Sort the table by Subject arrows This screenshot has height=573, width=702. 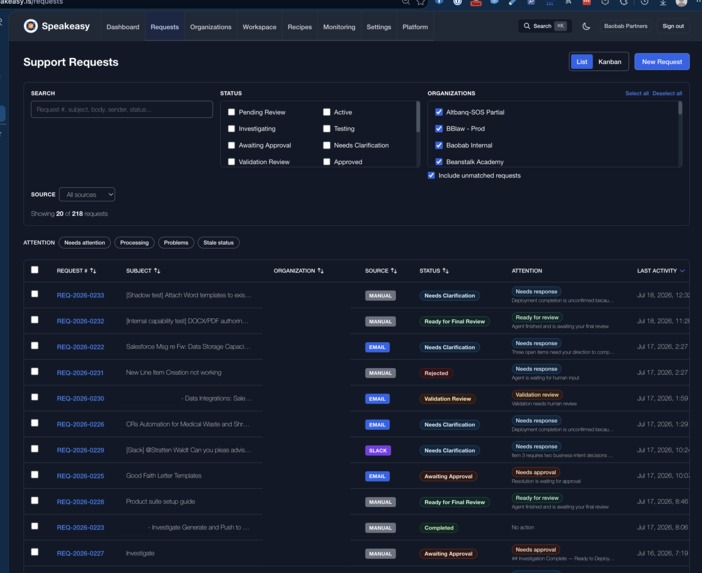click(157, 271)
